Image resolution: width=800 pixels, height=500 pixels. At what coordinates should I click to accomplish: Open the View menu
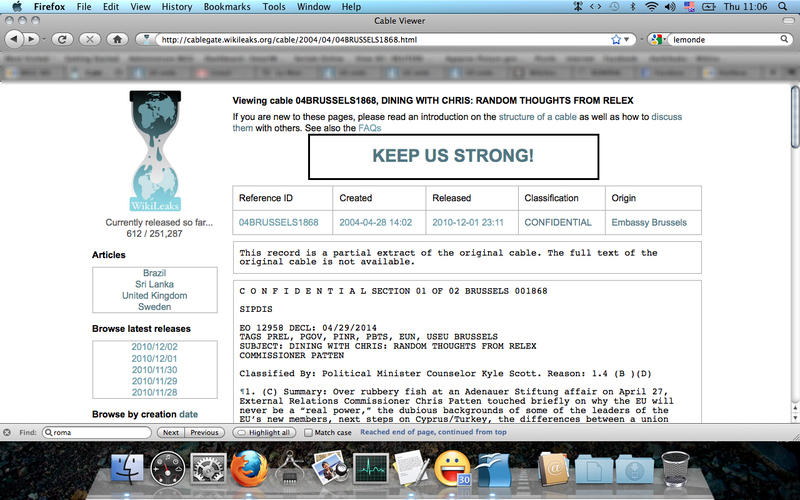pos(140,7)
